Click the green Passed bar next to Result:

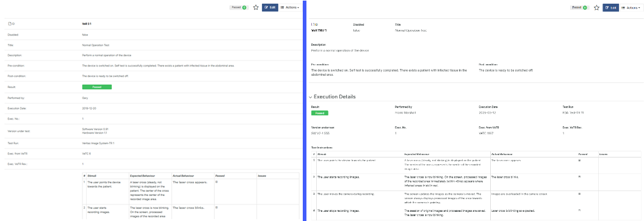[x=97, y=87]
